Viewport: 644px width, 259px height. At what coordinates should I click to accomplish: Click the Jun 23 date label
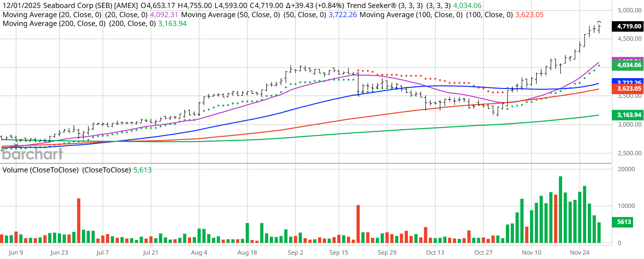pos(59,253)
